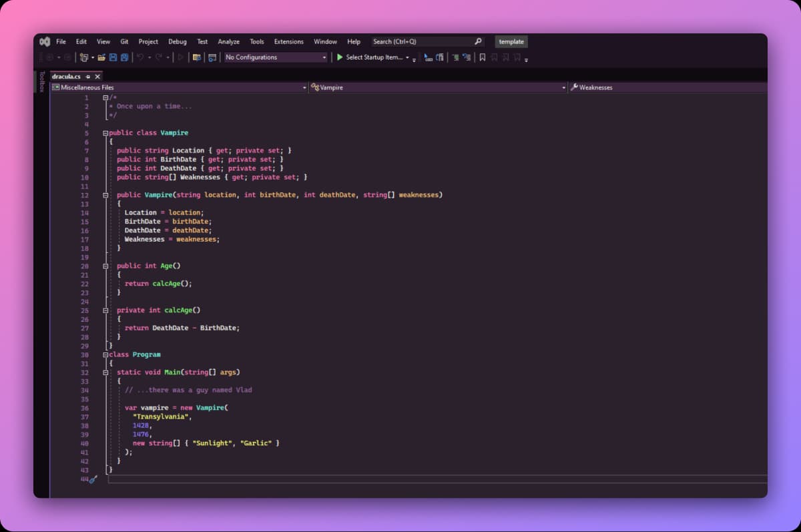Select the Save All toolbar icon
The image size is (801, 532).
pyautogui.click(x=124, y=57)
